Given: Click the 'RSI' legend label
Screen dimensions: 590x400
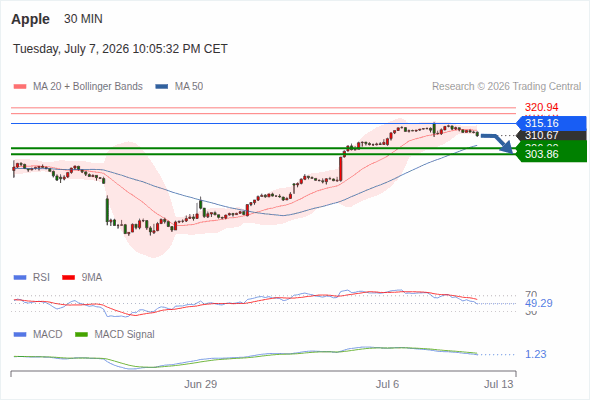Looking at the screenshot, I should pos(41,278).
